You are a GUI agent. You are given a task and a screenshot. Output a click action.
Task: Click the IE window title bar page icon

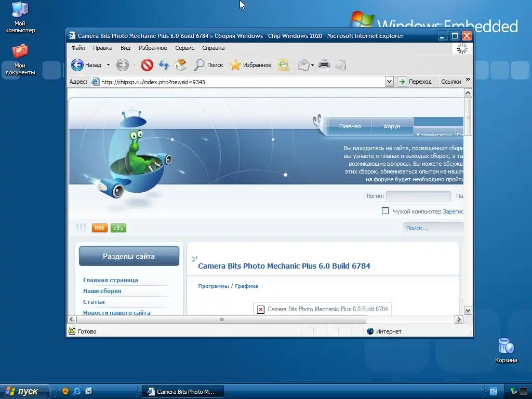tap(72, 35)
